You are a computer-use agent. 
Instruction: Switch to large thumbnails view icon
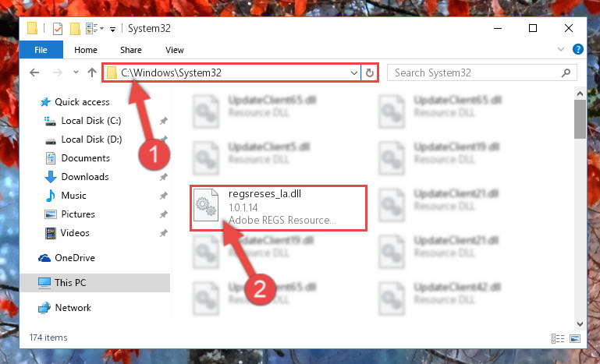(575, 338)
